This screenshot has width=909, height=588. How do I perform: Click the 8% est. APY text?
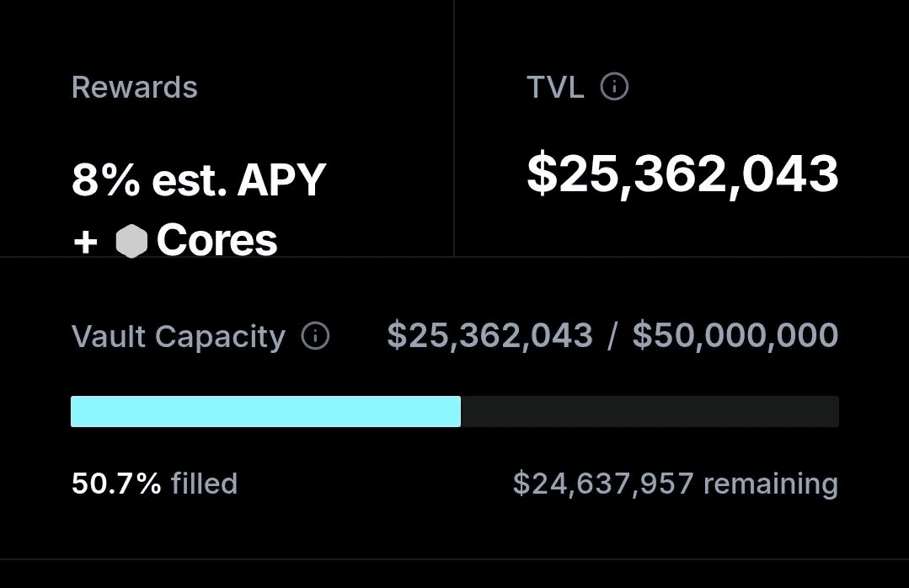[x=199, y=180]
